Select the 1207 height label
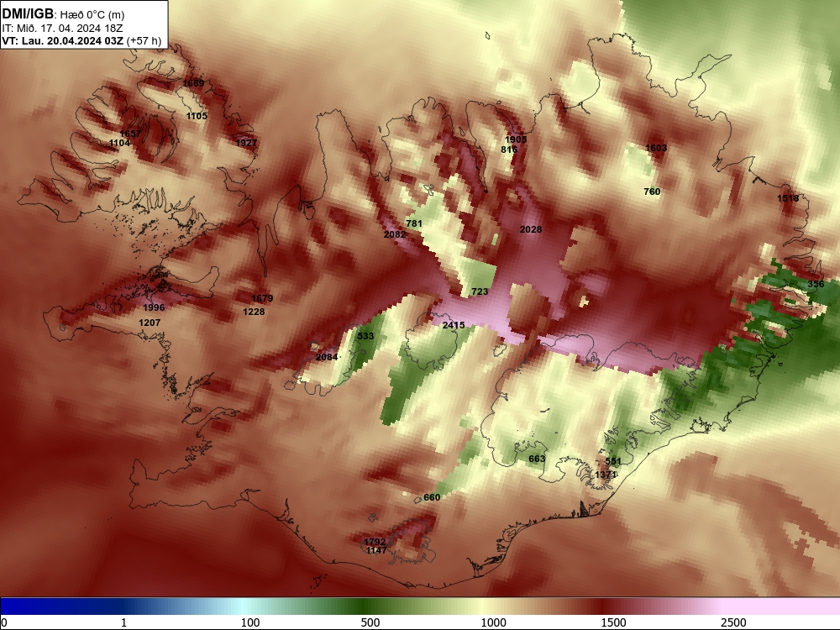The height and width of the screenshot is (630, 840). (150, 323)
